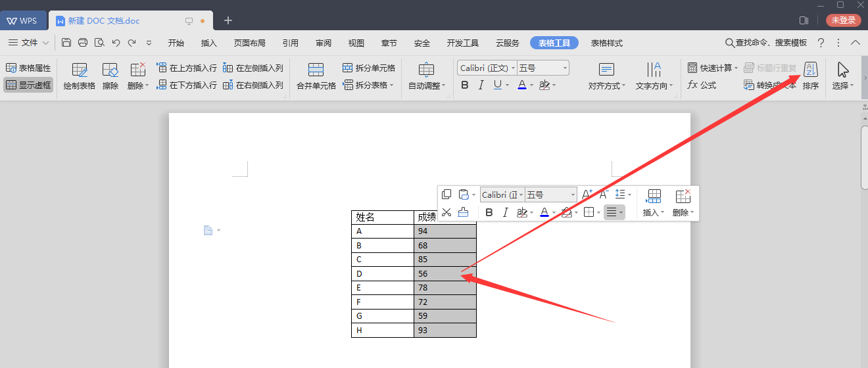Viewport: 868px width, 368px height.
Task: Open the Text Direction (文字方向) dropdown
Action: [x=654, y=76]
